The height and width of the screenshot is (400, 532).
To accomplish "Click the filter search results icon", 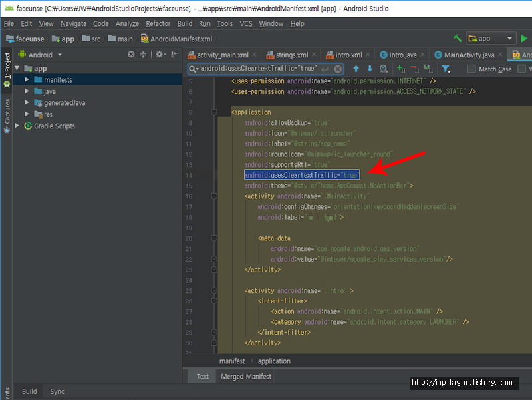I will pos(446,69).
